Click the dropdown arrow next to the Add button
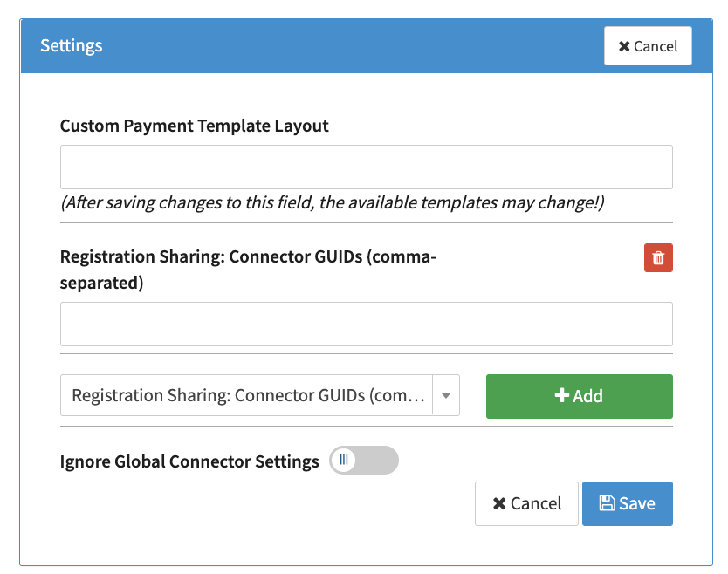The height and width of the screenshot is (574, 728). (445, 395)
